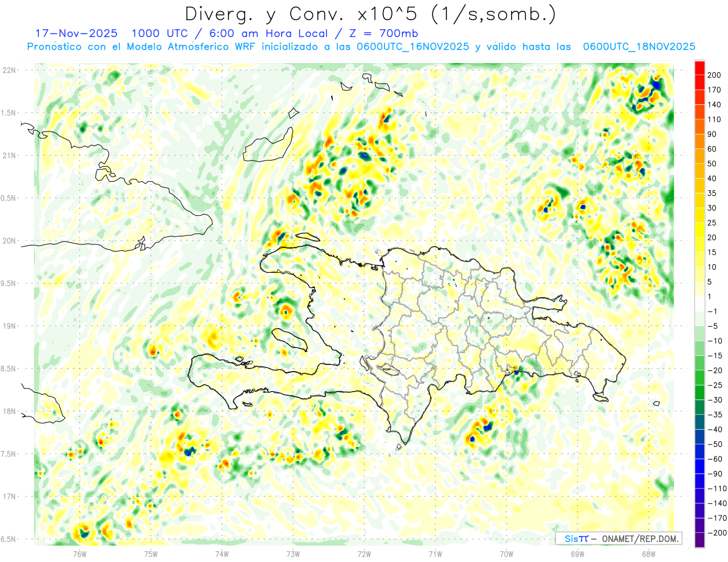Click the '19N' latitude label
The height and width of the screenshot is (562, 728).
[x=9, y=326]
